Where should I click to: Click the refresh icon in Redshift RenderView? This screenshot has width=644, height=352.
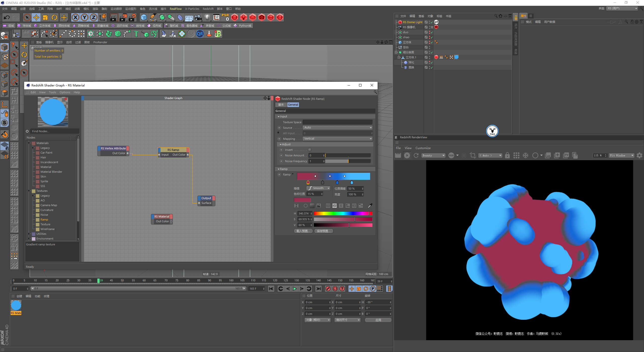(x=416, y=155)
